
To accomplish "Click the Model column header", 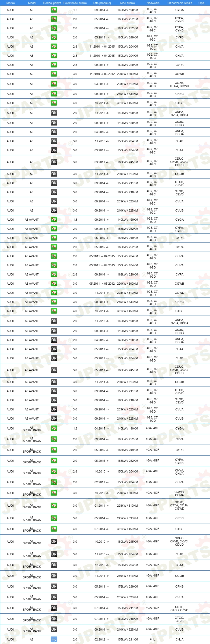I will click(32, 3).
